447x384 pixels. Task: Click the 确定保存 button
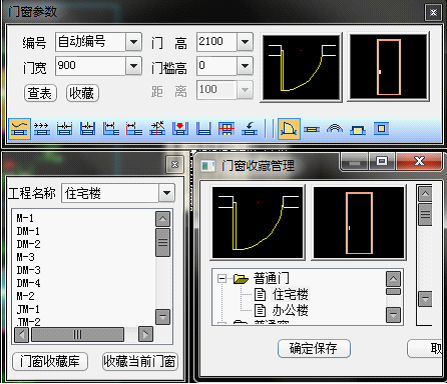click(x=314, y=349)
